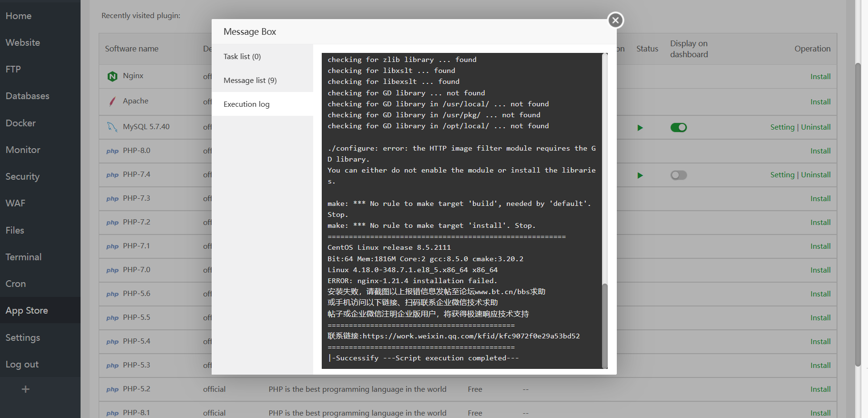Click the php icon for PHP-5.2
The height and width of the screenshot is (418, 868).
click(112, 389)
